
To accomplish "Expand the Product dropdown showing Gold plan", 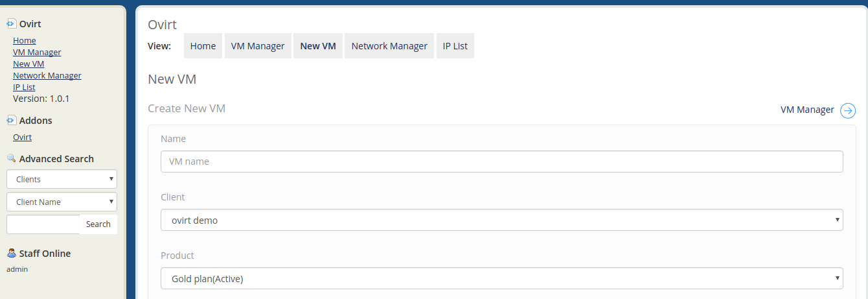I will click(x=502, y=278).
